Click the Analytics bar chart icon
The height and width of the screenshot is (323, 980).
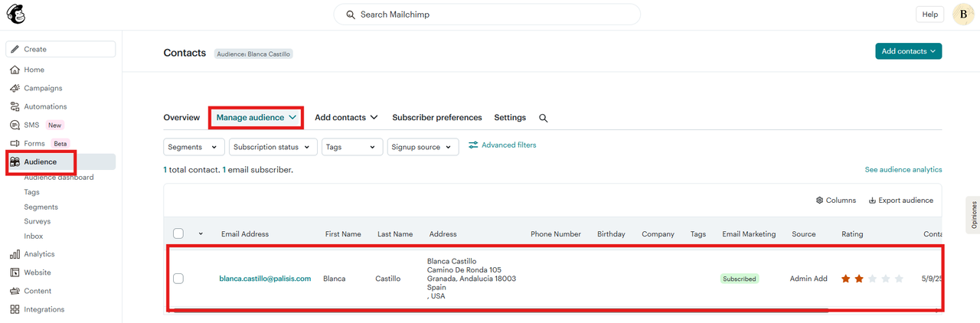(15, 254)
